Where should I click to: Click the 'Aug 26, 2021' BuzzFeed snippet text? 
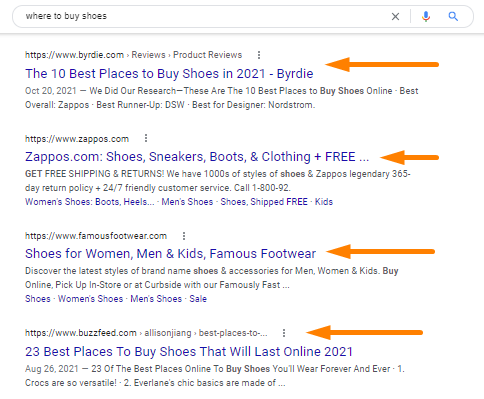point(215,376)
